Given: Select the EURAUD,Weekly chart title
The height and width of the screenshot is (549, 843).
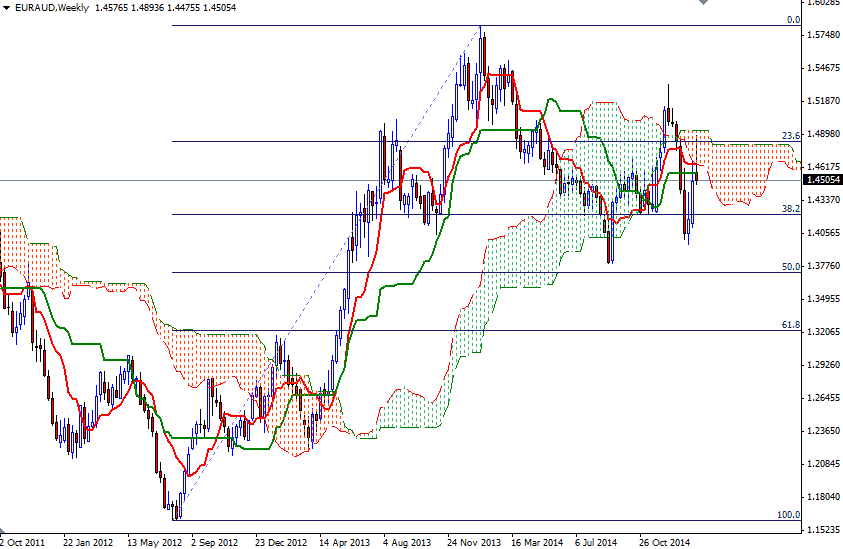Looking at the screenshot, I should point(52,8).
